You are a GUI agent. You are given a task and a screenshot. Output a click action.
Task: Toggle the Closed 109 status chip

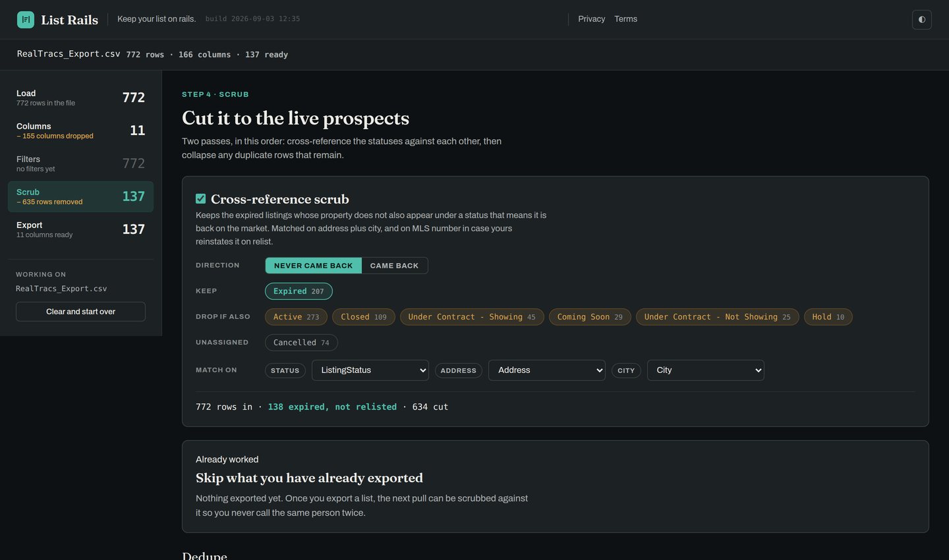(364, 317)
